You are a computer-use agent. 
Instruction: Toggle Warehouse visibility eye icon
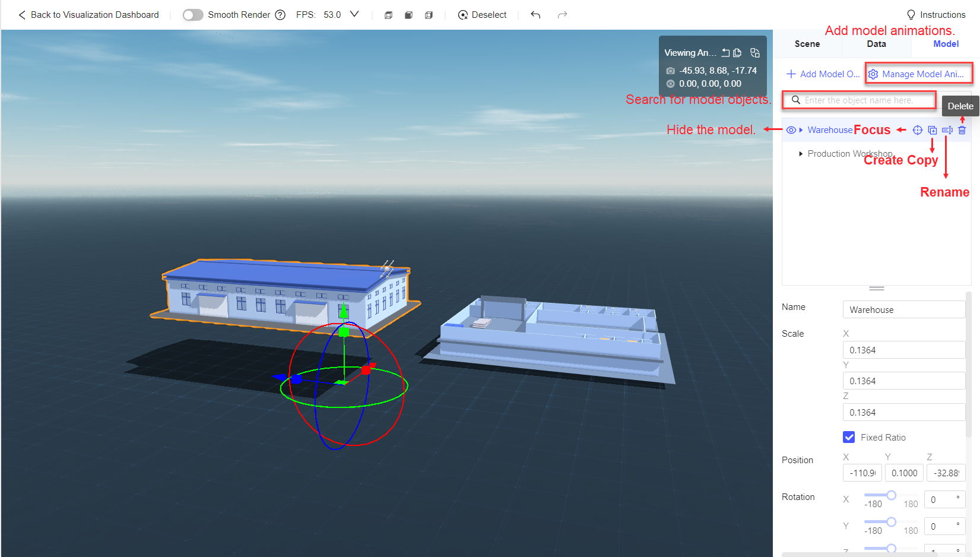click(791, 130)
